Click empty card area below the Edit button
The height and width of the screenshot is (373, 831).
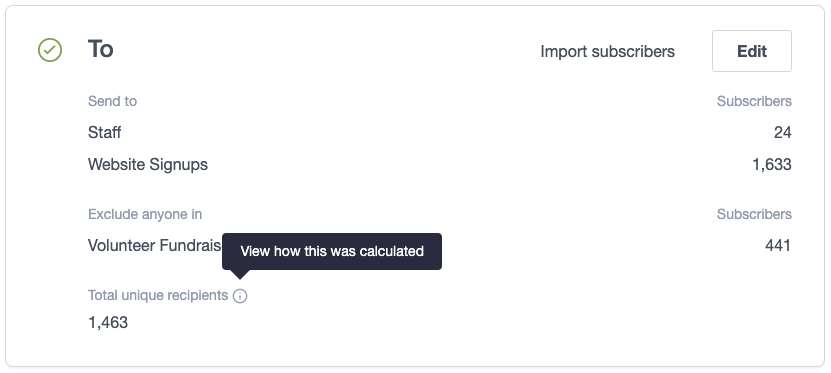(752, 85)
